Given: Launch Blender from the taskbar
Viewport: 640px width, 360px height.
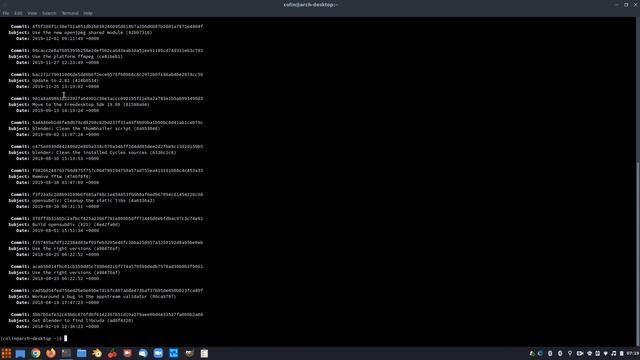Looking at the screenshot, I should (97, 353).
